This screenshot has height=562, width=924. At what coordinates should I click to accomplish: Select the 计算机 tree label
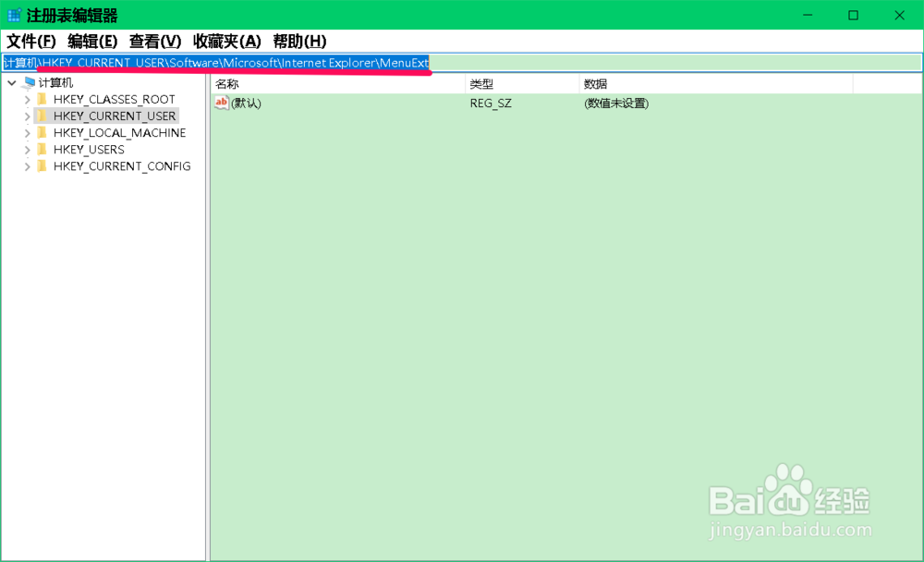[56, 82]
